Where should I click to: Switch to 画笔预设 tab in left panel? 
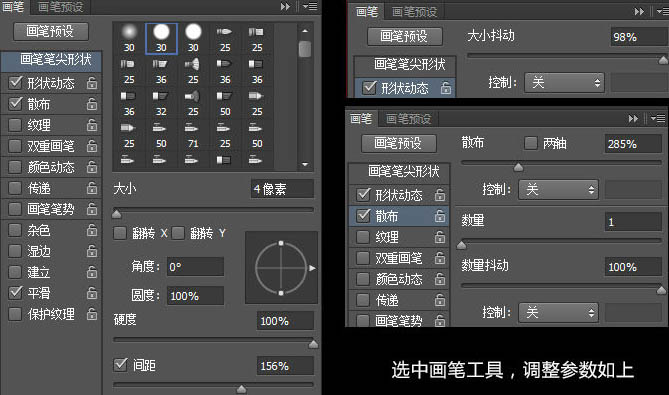click(x=61, y=7)
